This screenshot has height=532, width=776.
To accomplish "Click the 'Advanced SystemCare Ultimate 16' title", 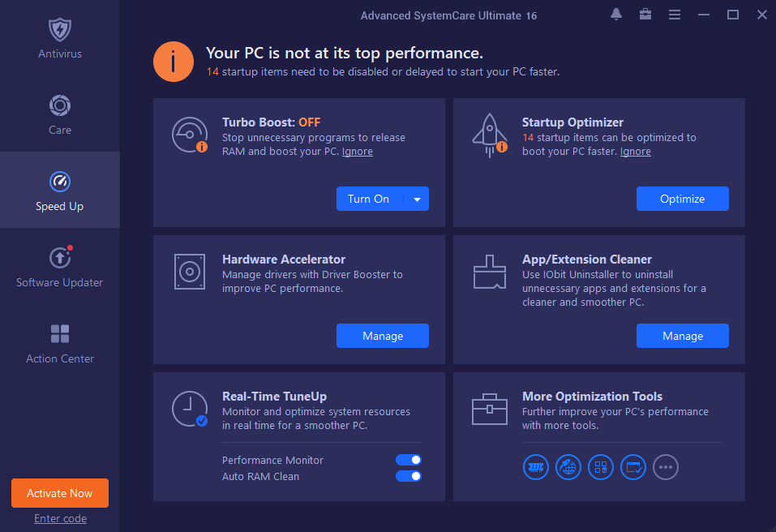I will point(448,16).
